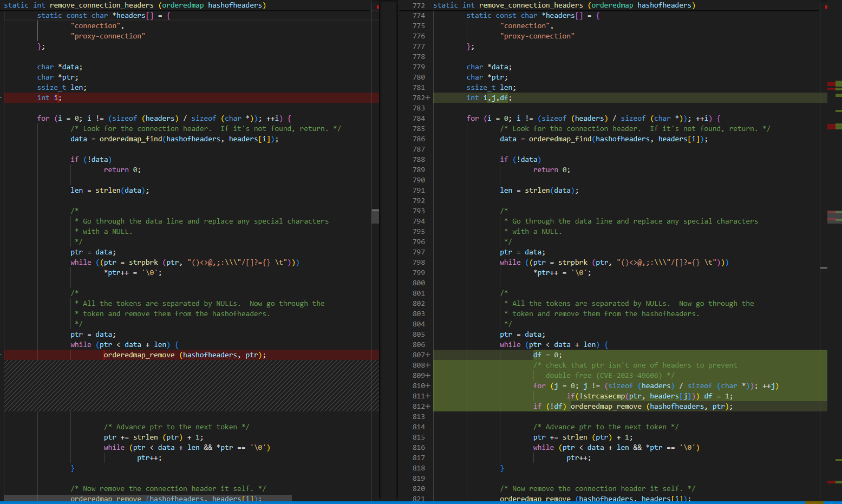The image size is (842, 504).
Task: Click the plus marker beside line 811
Action: point(428,396)
